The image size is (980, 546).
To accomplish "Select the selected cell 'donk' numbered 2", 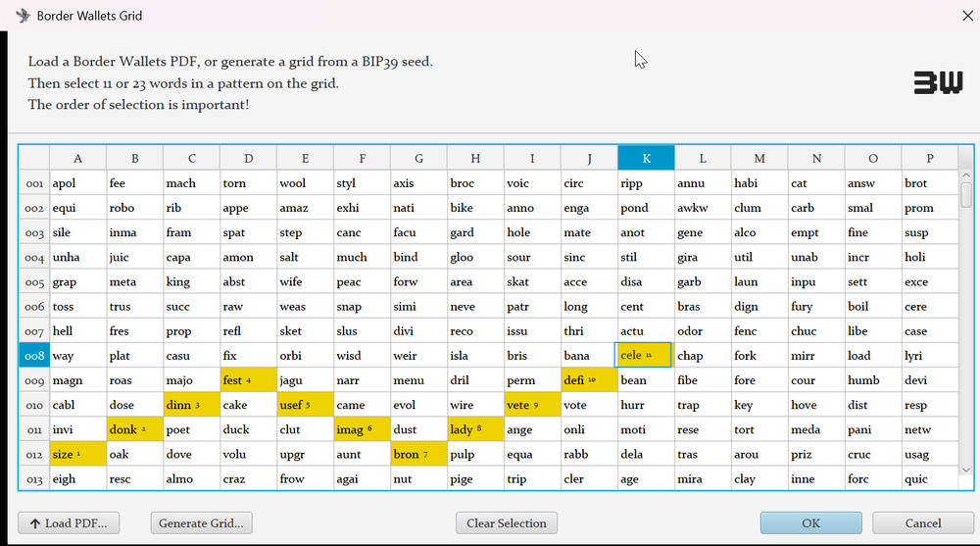I will tap(135, 429).
